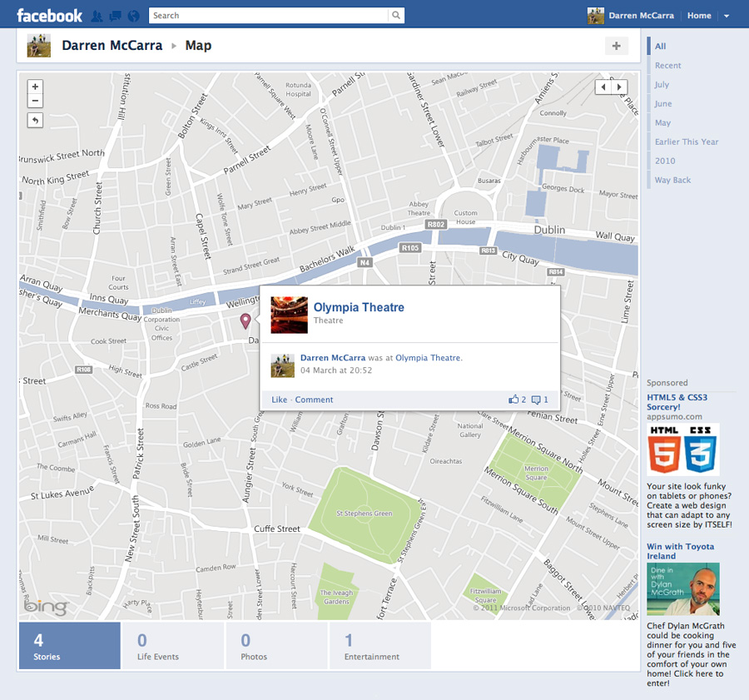Open the Olympia Theatre thumbnail photo
The image size is (749, 700).
point(289,315)
